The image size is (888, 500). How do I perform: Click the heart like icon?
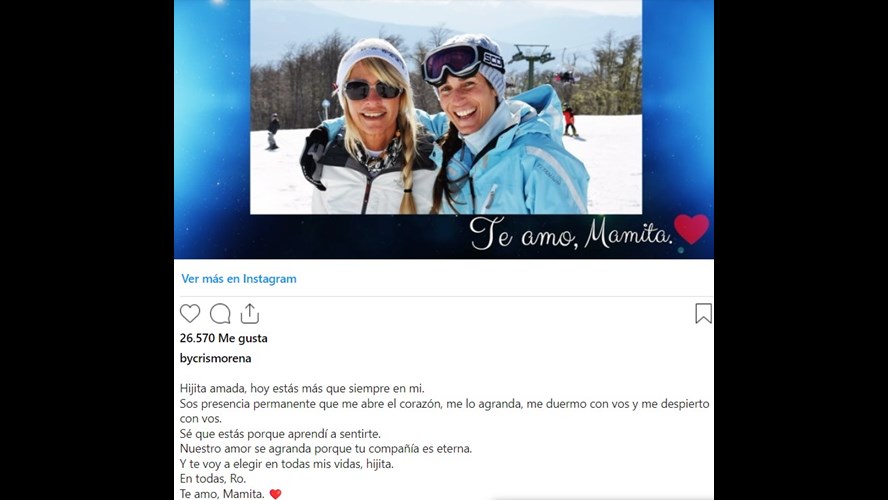click(x=190, y=313)
